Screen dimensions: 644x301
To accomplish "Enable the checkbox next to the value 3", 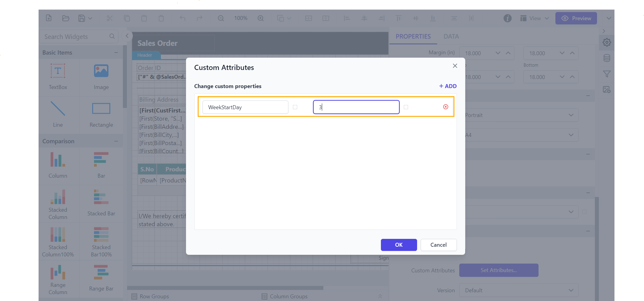I will [406, 107].
